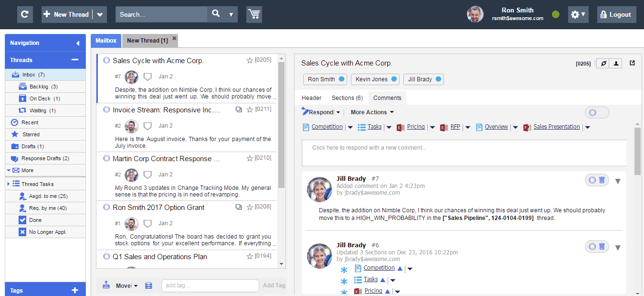Click the refresh icon in top bar
This screenshot has height=296, width=644.
pos(25,14)
